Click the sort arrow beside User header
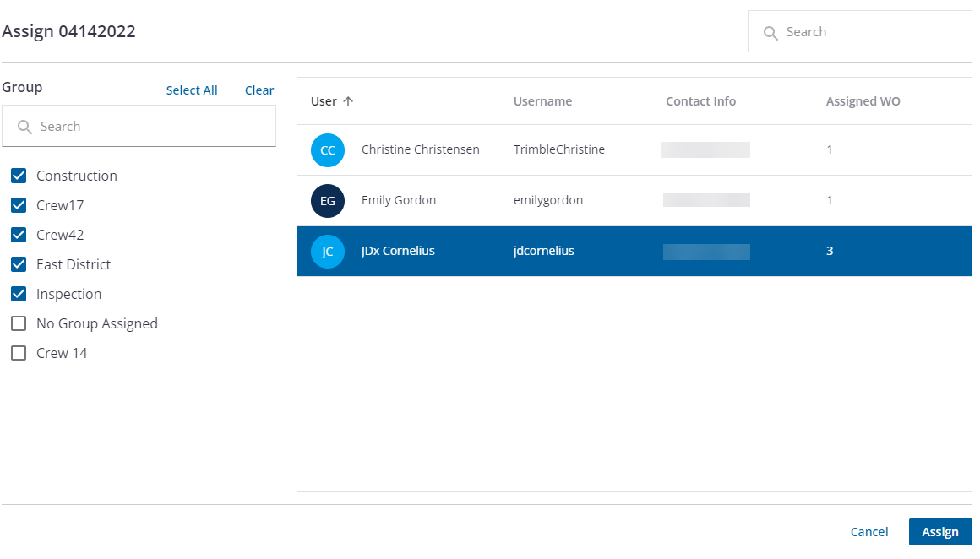This screenshot has width=980, height=559. coord(348,101)
